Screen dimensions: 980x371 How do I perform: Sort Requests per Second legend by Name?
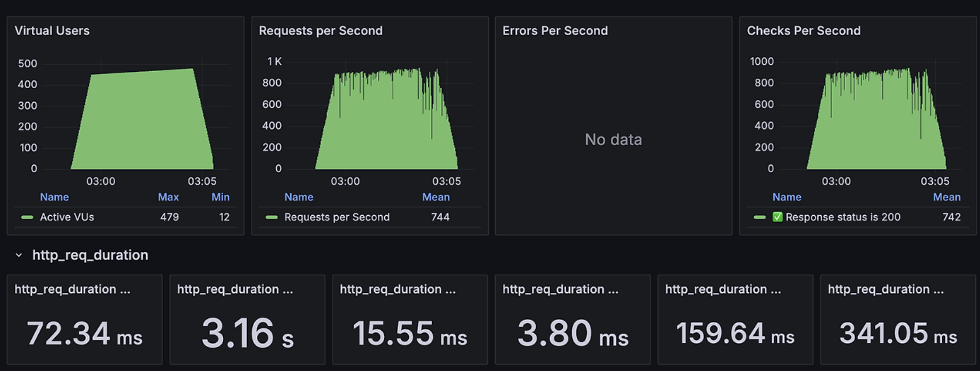(x=299, y=197)
